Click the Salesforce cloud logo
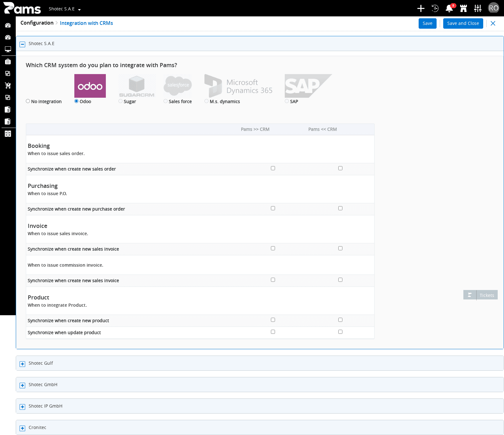Screen dimensions: 504x435 [x=178, y=86]
